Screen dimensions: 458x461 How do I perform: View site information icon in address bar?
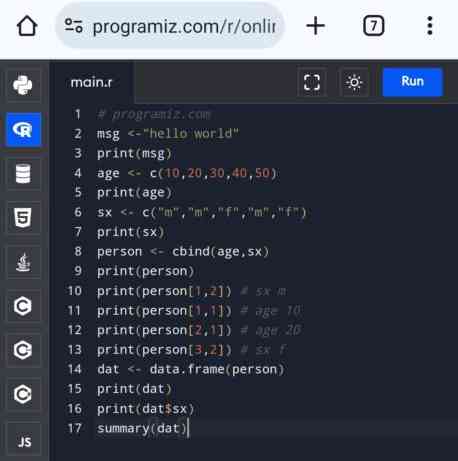click(x=73, y=26)
